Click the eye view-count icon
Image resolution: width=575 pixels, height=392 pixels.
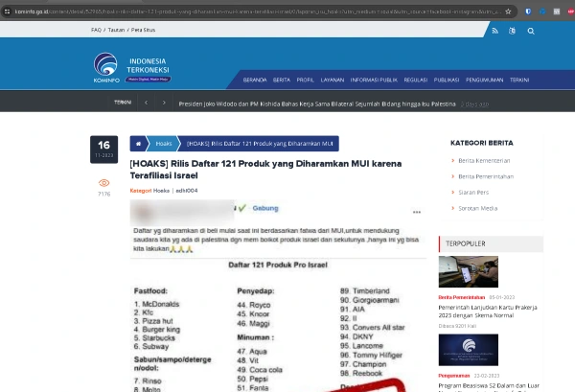[104, 183]
